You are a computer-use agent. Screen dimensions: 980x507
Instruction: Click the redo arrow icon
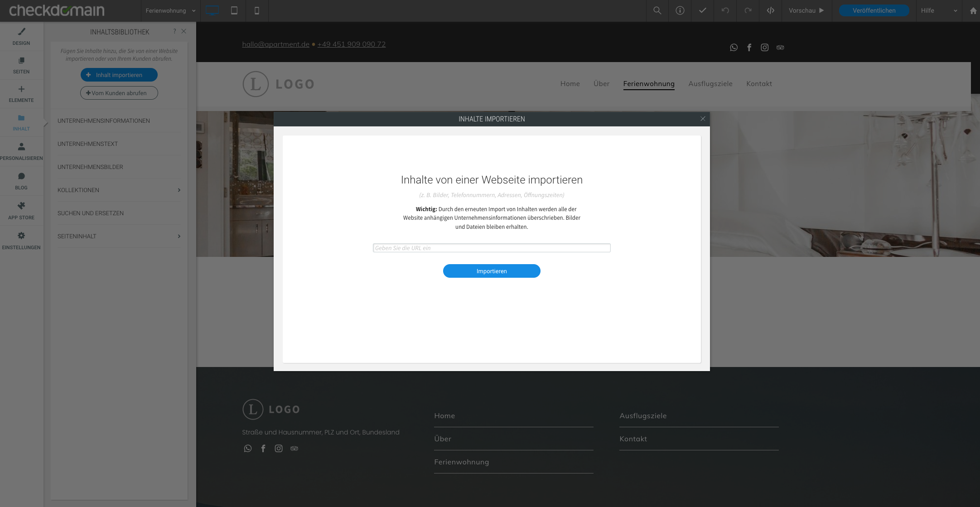748,10
